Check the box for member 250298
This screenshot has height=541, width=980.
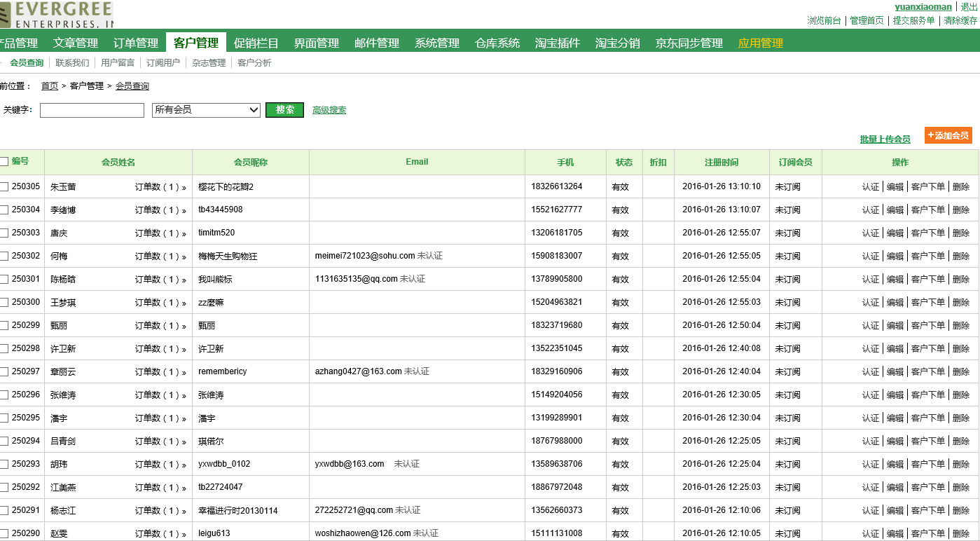tap(4, 349)
